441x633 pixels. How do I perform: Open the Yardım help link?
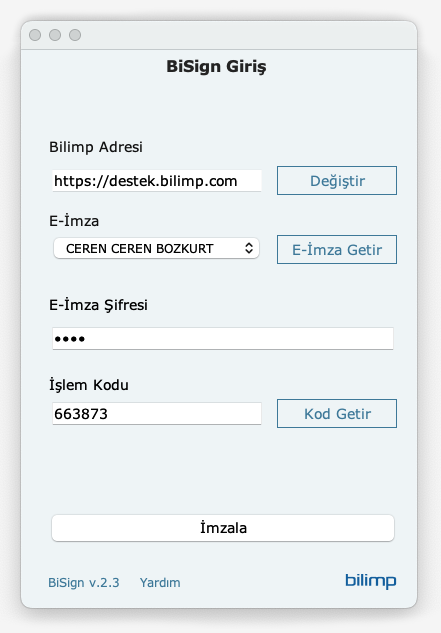160,583
